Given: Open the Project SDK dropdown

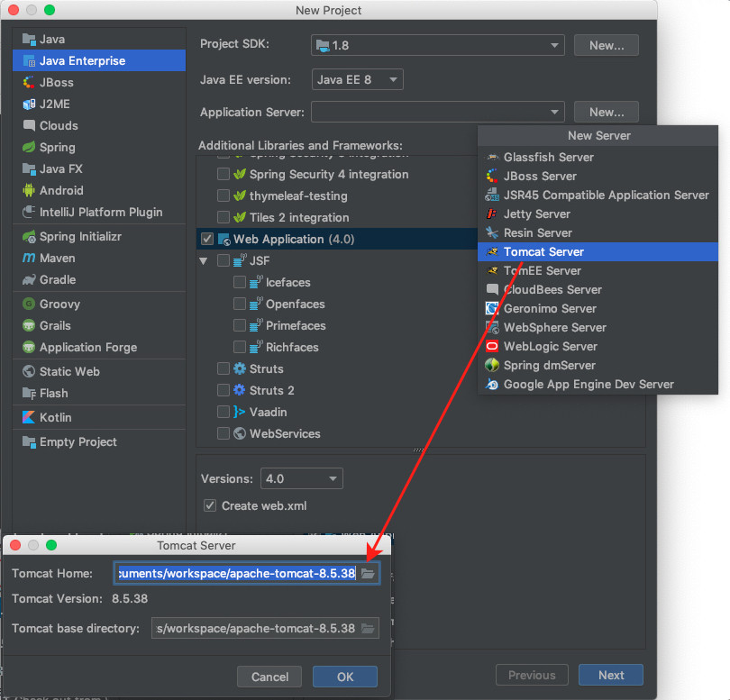Looking at the screenshot, I should [438, 45].
